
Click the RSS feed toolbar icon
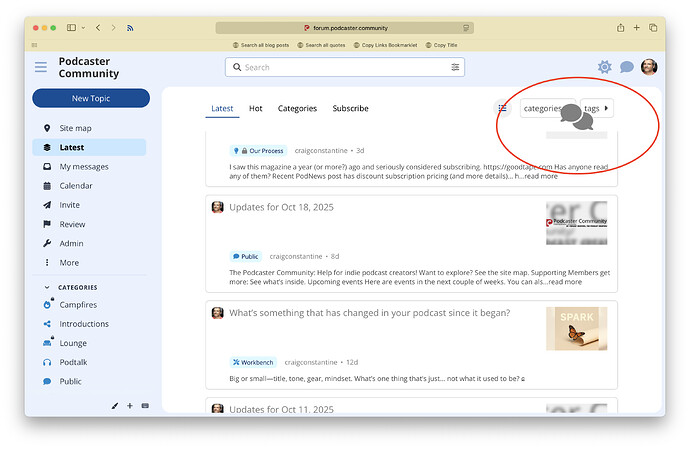point(130,28)
